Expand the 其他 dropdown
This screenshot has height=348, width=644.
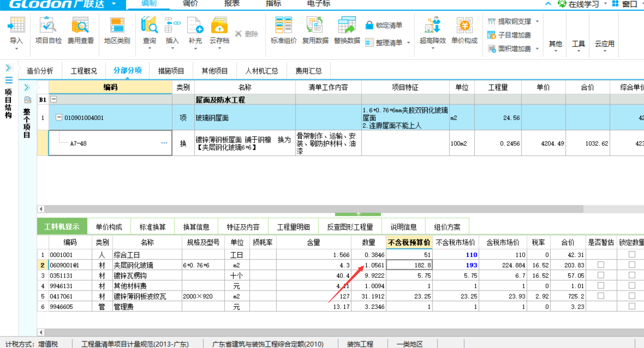(x=556, y=51)
